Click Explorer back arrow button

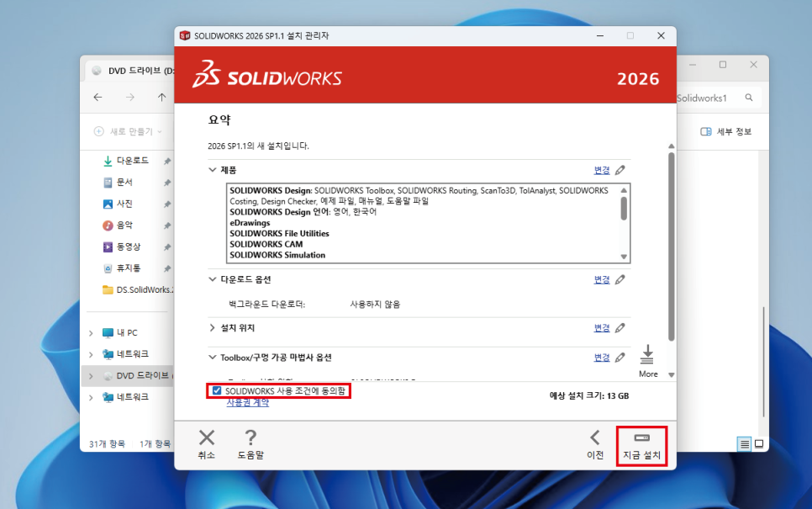click(x=98, y=98)
